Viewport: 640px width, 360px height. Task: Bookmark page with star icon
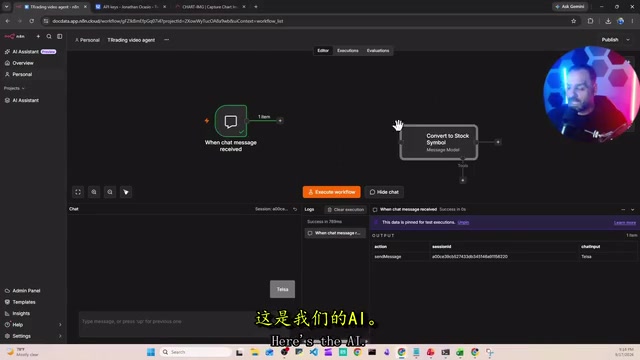[x=573, y=21]
